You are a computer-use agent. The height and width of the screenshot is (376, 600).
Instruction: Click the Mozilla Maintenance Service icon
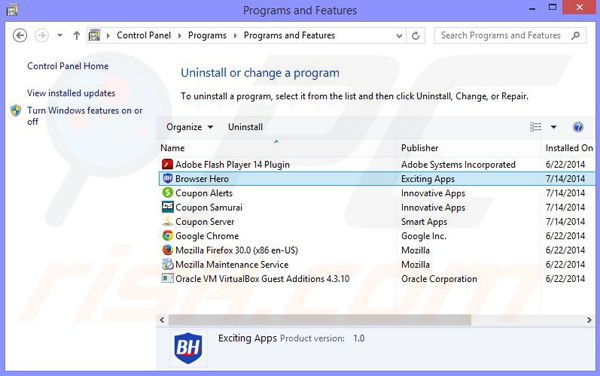tap(167, 264)
